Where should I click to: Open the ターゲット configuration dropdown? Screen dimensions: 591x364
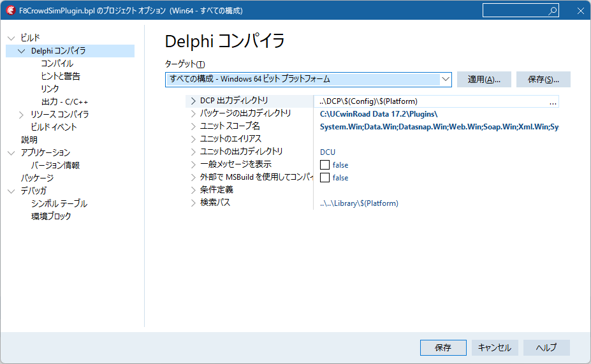point(445,80)
